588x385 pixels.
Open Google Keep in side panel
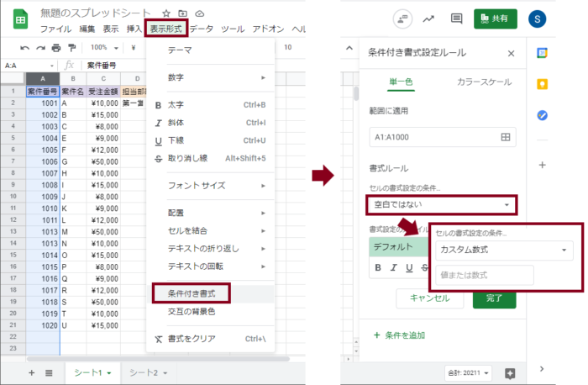[542, 84]
